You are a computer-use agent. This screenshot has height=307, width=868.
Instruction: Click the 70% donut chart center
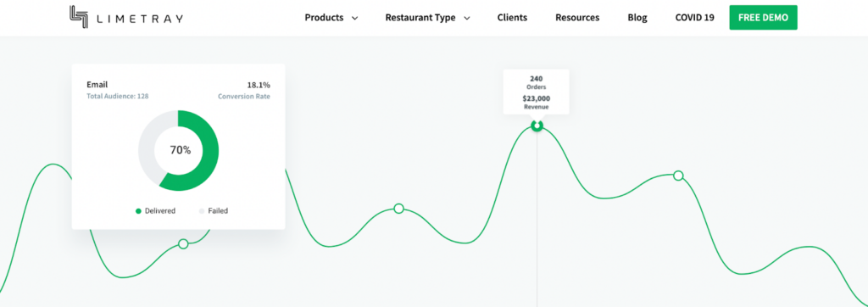(x=180, y=150)
